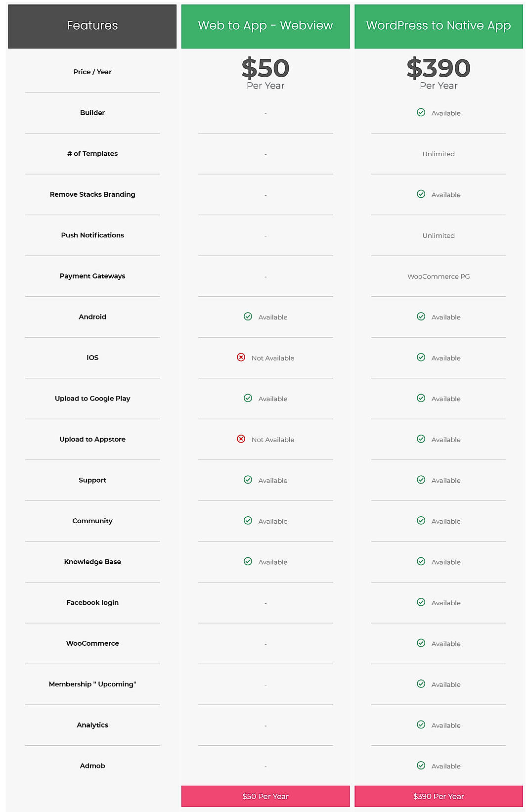Click the red icon beside Upload to Appstore

pos(241,439)
